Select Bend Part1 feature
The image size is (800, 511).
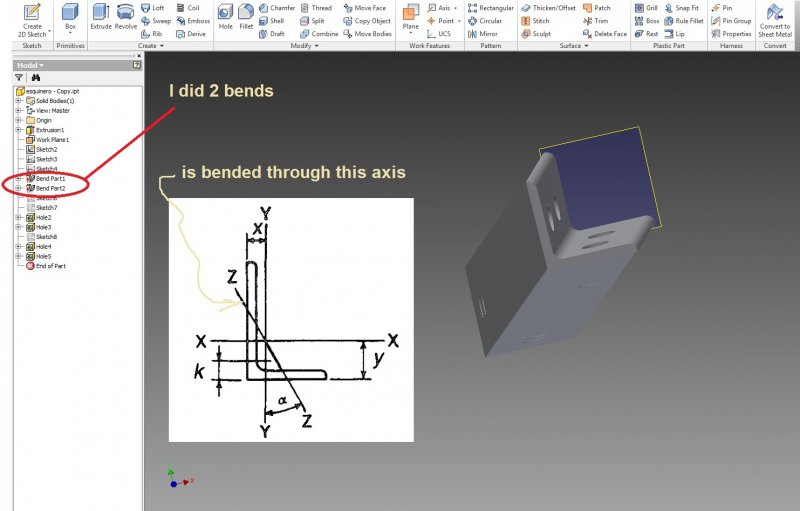(x=46, y=178)
